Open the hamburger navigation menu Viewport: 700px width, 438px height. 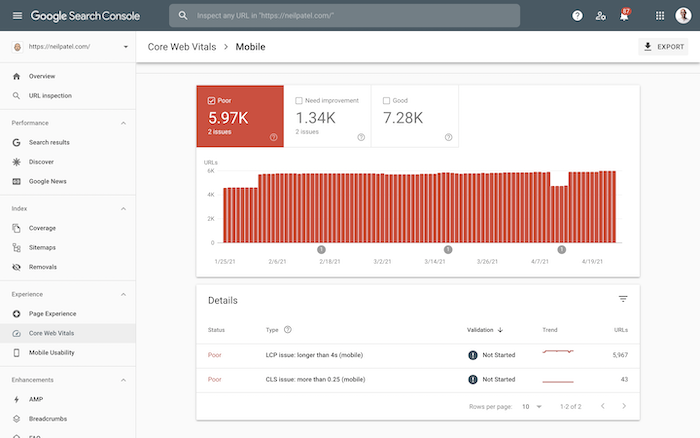[17, 16]
